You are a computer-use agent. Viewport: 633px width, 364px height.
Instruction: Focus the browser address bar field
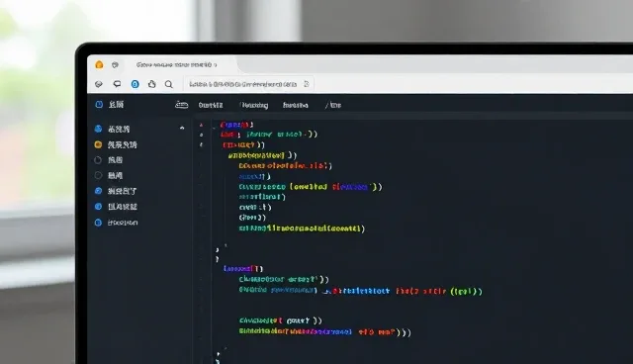click(248, 84)
